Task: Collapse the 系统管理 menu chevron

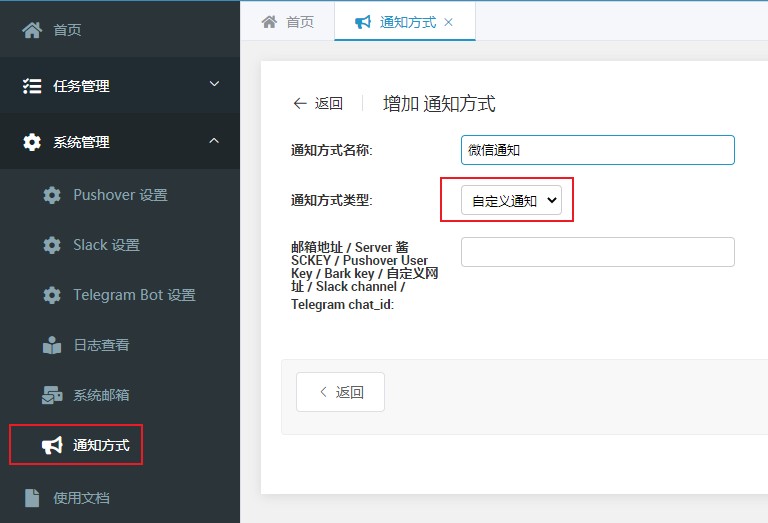Action: click(214, 141)
